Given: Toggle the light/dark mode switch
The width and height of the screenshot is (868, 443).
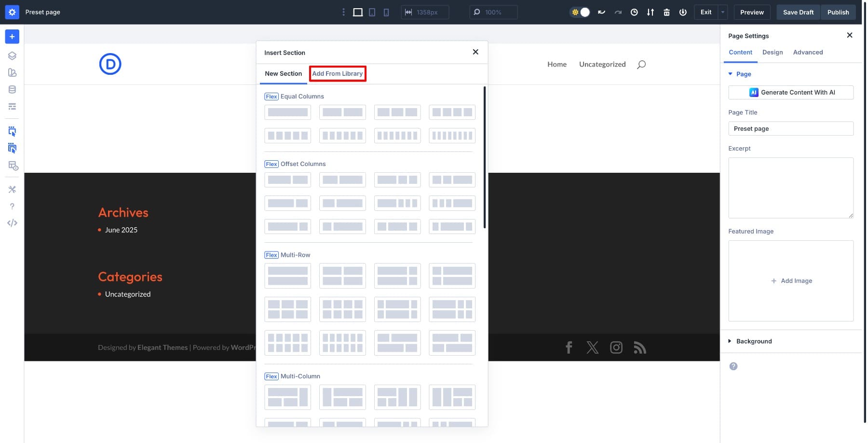Looking at the screenshot, I should pos(580,12).
